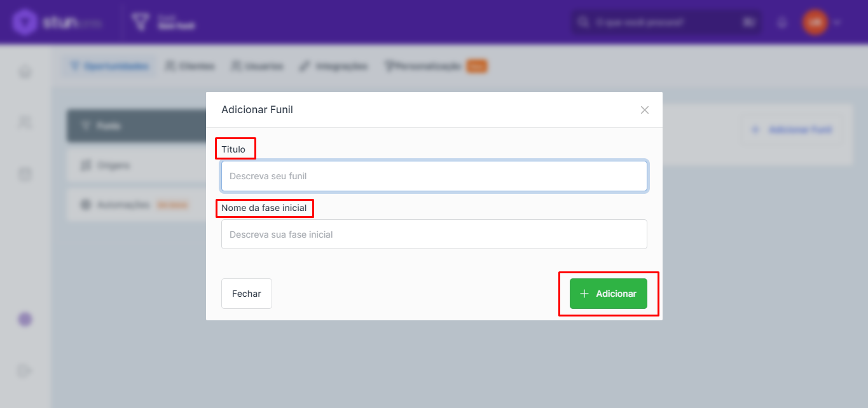
Task: Click the green Adicionar button
Action: click(608, 294)
